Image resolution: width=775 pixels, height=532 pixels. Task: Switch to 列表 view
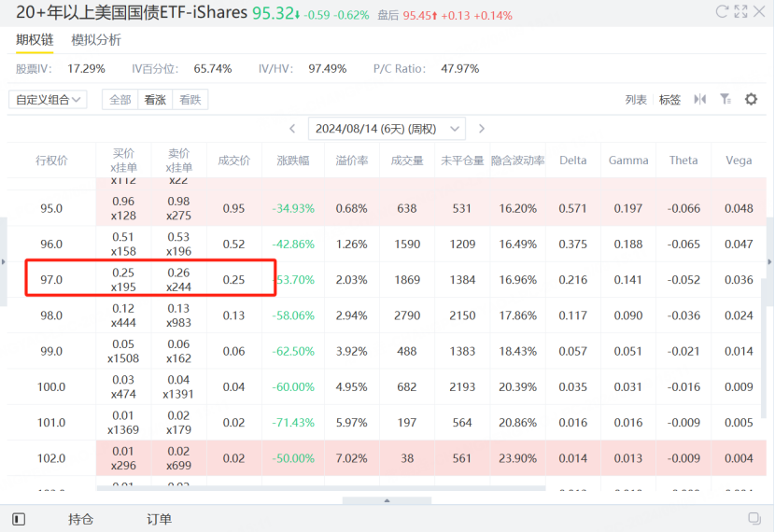click(636, 100)
